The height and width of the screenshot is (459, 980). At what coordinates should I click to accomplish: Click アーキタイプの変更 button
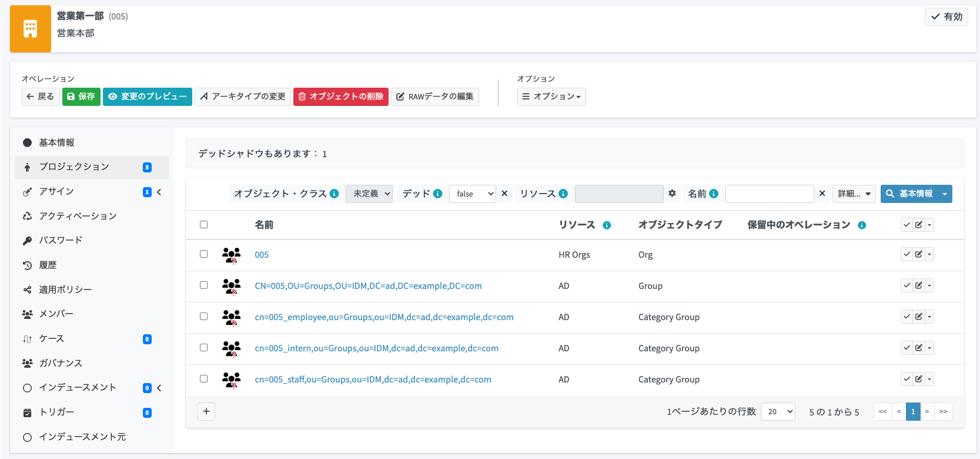(243, 97)
